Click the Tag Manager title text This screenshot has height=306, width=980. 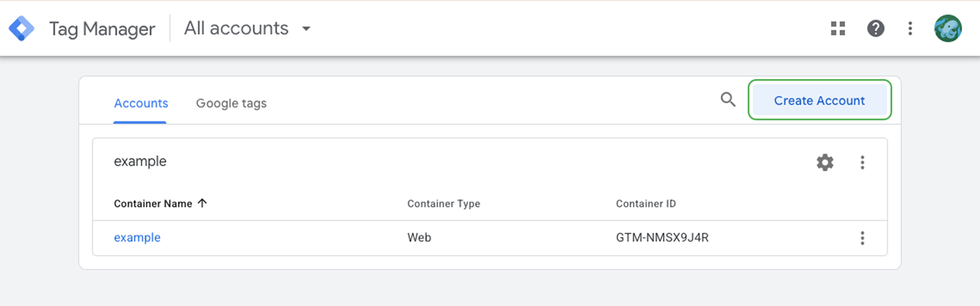[x=102, y=29]
